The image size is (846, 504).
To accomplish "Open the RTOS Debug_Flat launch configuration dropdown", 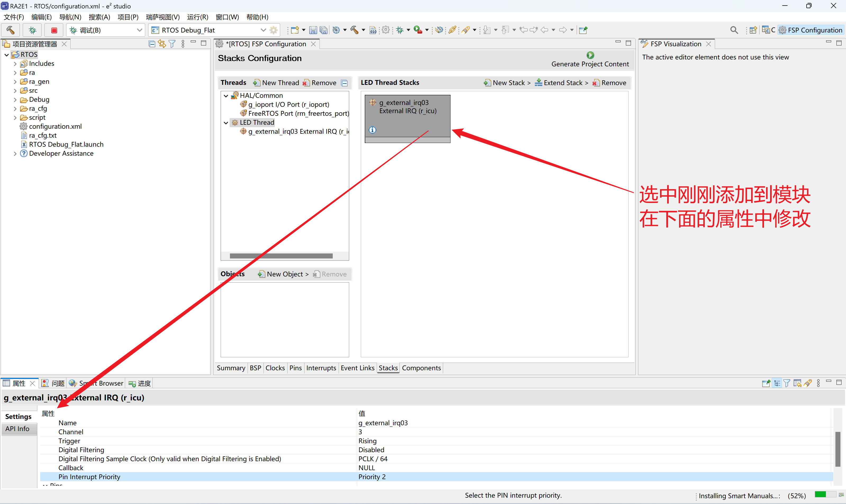I will pyautogui.click(x=263, y=30).
